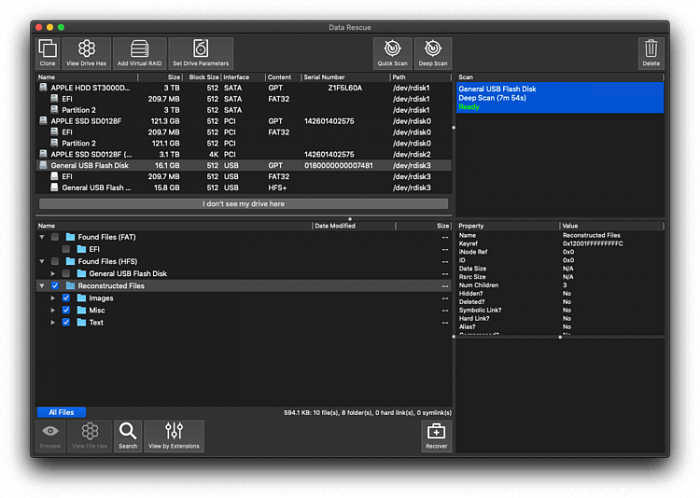Uncheck the Text folder checkbox

(x=66, y=322)
